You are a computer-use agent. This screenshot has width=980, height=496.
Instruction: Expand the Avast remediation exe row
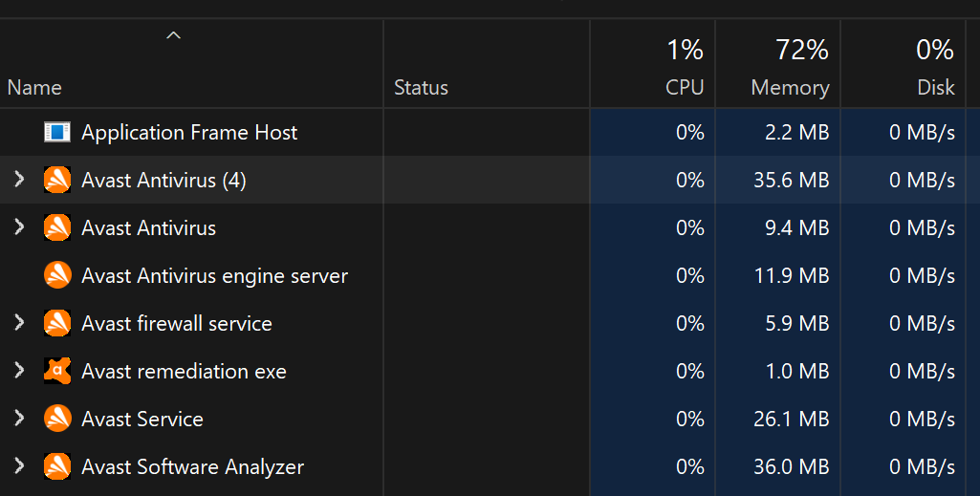tap(19, 371)
